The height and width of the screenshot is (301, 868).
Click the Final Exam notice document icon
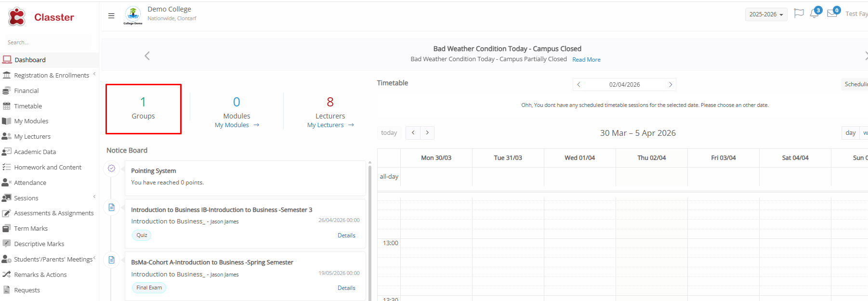tap(111, 260)
